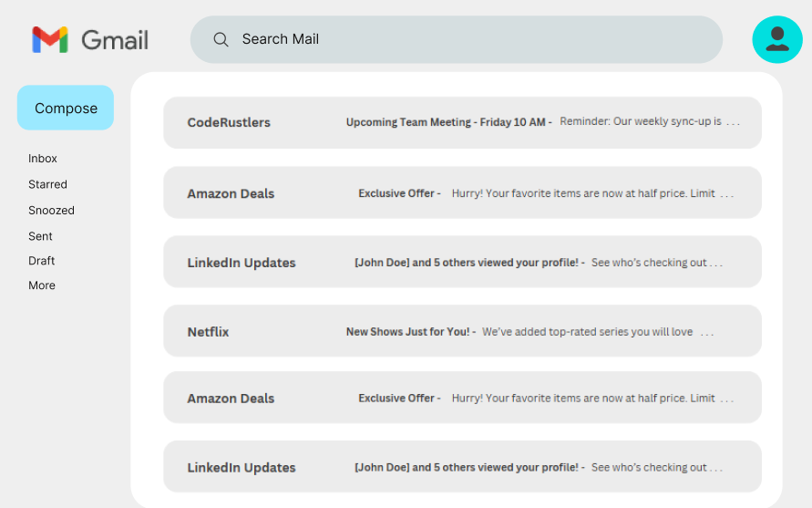This screenshot has width=812, height=508.
Task: Open the Starred folder
Action: pos(47,184)
